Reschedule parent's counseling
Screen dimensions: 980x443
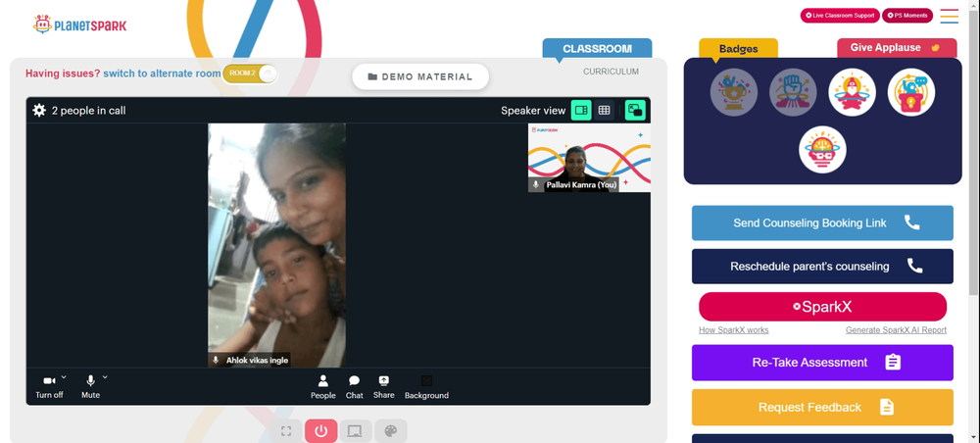pyautogui.click(x=822, y=267)
